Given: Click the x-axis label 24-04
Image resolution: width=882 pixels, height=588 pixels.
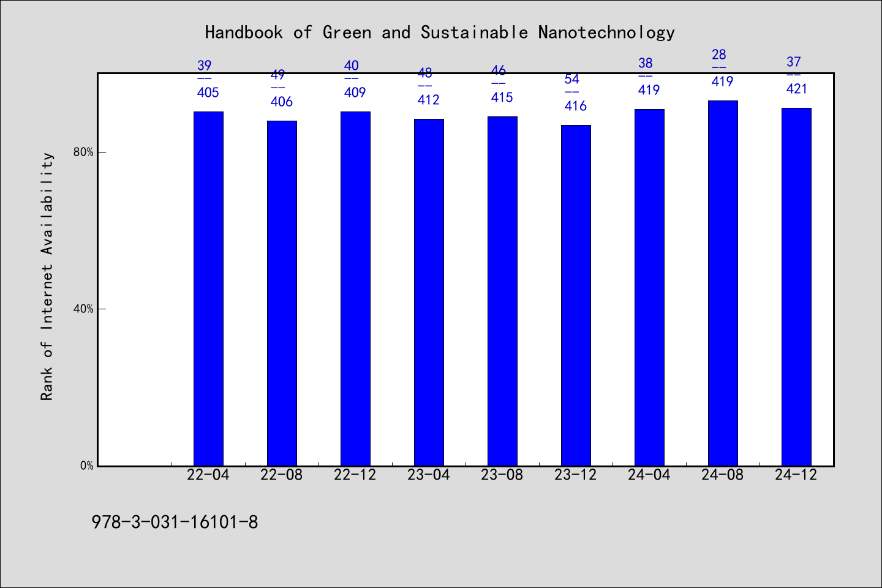Looking at the screenshot, I should coord(649,475).
